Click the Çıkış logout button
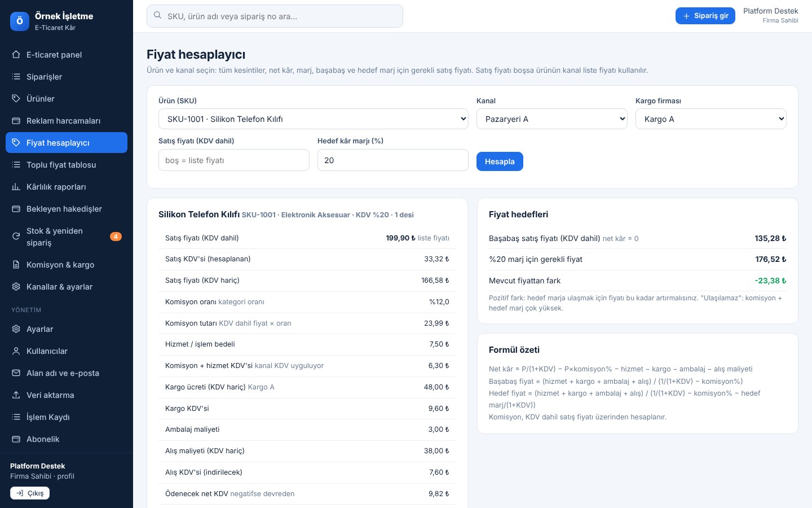The height and width of the screenshot is (508, 812). pos(30,493)
